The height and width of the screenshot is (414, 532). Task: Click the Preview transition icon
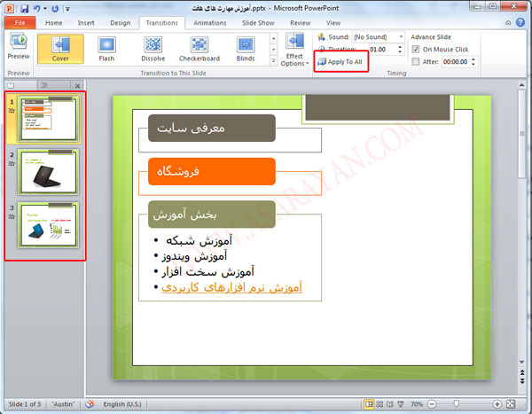[18, 48]
